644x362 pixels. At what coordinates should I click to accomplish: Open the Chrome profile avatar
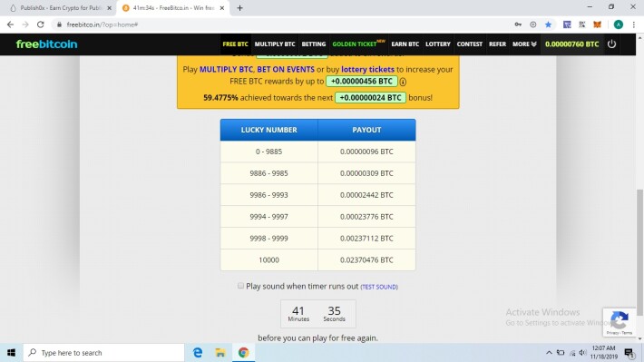tap(618, 24)
